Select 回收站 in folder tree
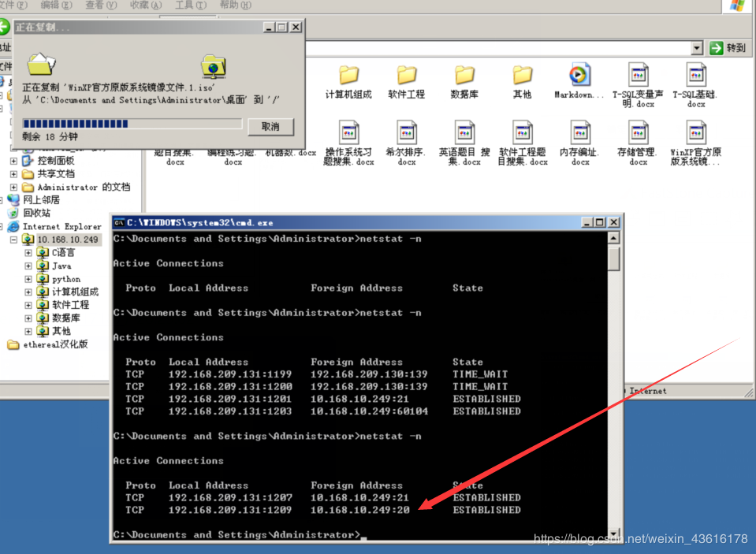This screenshot has width=756, height=554. pyautogui.click(x=36, y=213)
